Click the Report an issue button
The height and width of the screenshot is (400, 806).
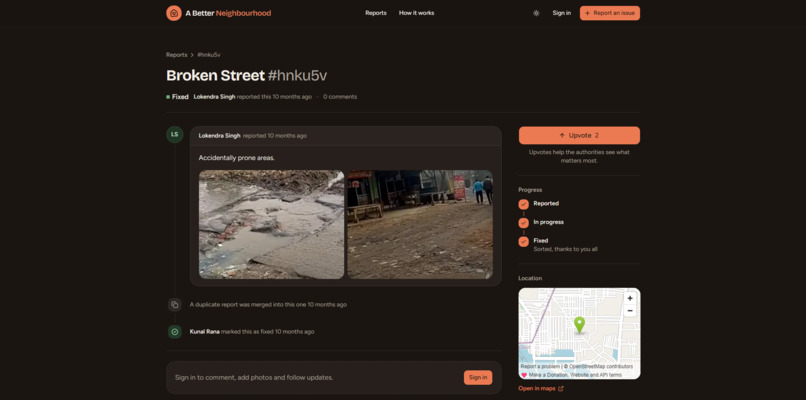(x=610, y=13)
